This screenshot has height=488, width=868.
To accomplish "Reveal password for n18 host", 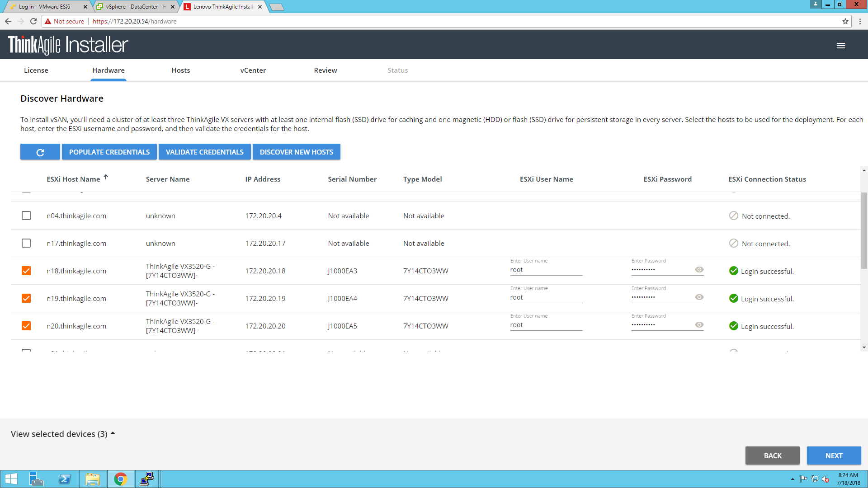I will click(699, 270).
